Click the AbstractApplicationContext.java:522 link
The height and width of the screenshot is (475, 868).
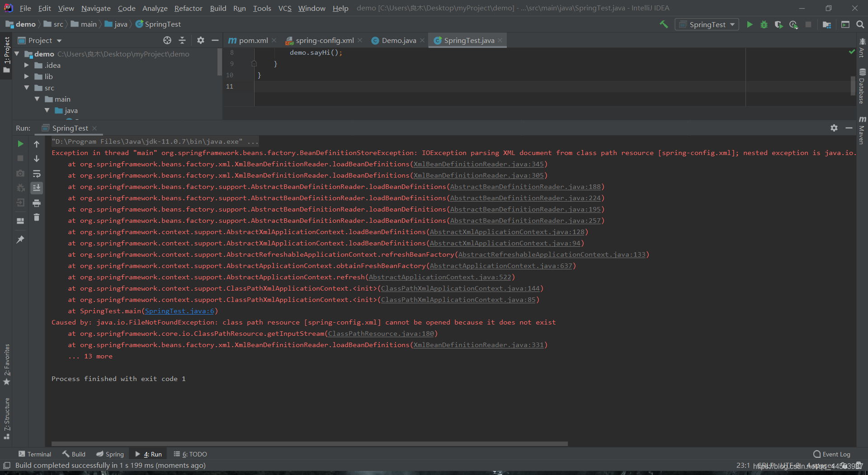440,277
